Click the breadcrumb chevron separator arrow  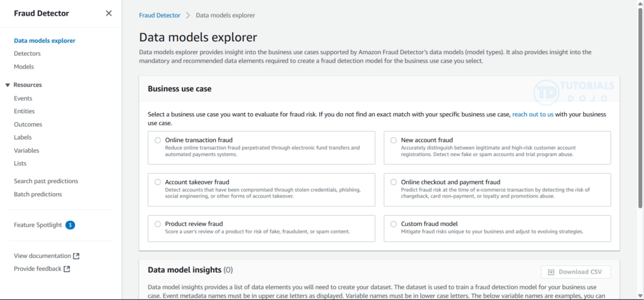187,15
